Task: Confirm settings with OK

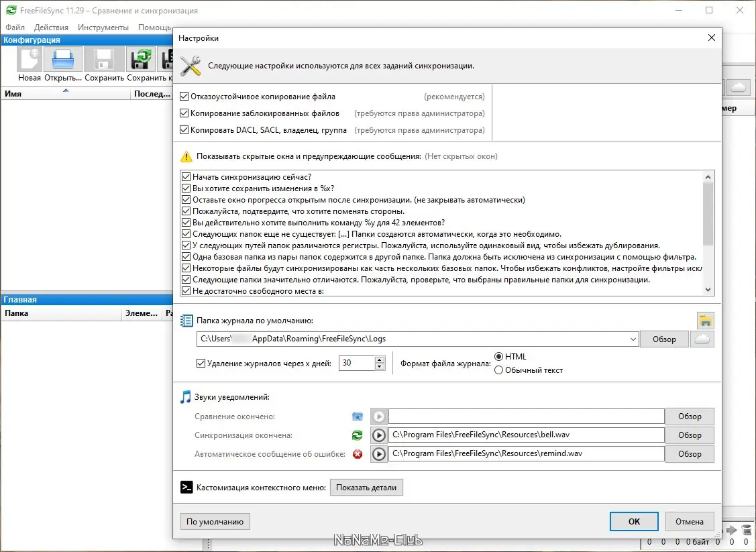Action: (634, 522)
